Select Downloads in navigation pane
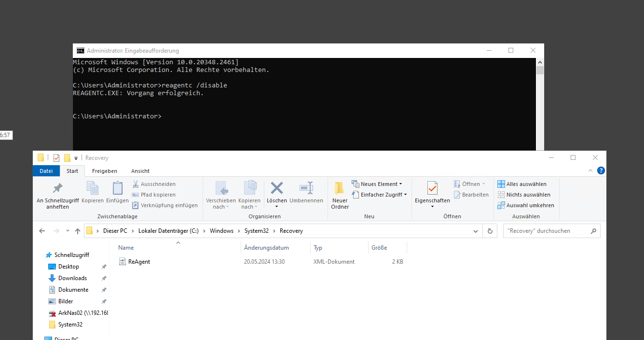Image resolution: width=644 pixels, height=340 pixels. [72, 278]
